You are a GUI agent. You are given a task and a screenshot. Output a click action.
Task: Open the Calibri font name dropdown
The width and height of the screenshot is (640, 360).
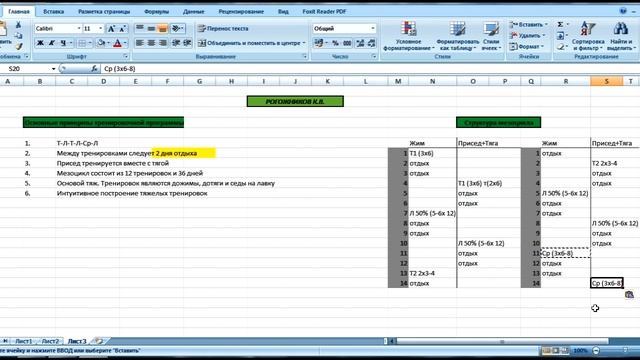(x=79, y=29)
